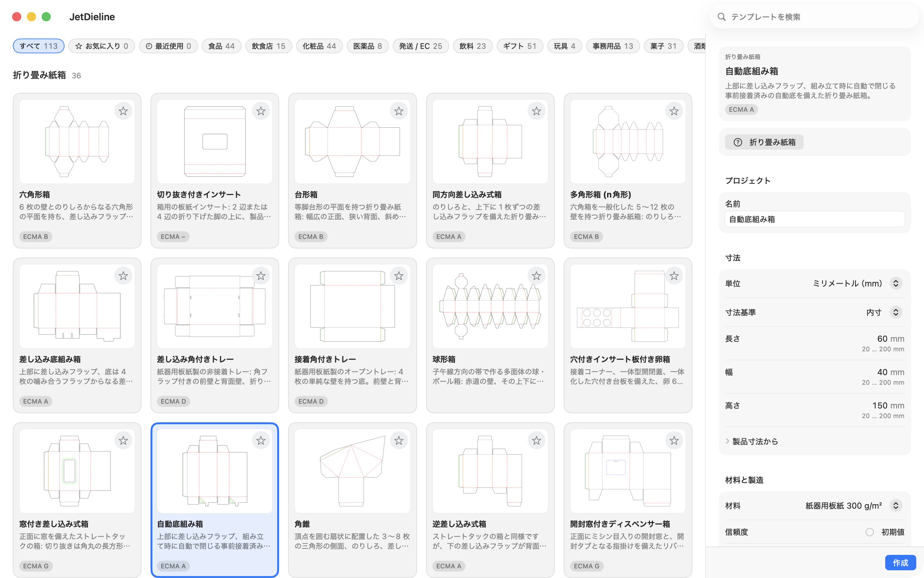
Task: Click the ECMA G tag on 窓付き差し込み式箱
Action: tap(36, 566)
